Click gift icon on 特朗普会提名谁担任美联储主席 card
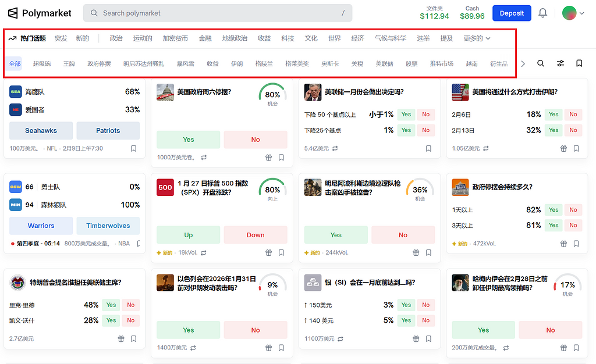Image resolution: width=596 pixels, height=364 pixels. point(121,338)
